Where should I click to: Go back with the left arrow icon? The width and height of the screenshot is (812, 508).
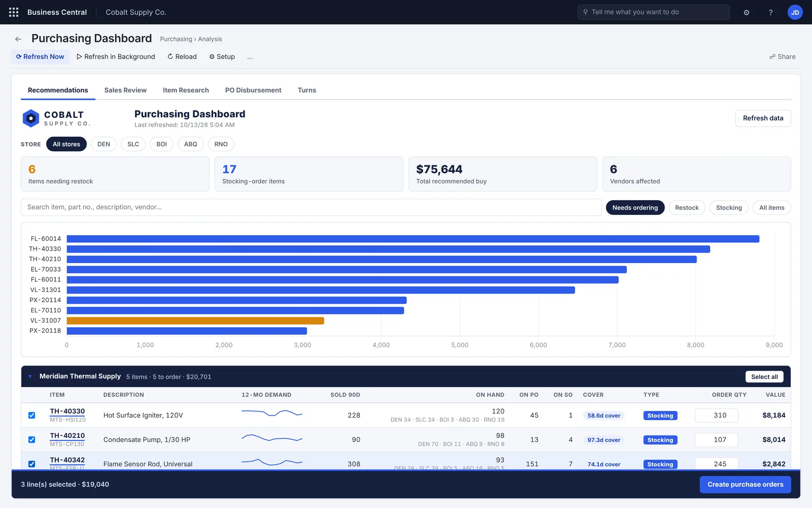pos(18,39)
